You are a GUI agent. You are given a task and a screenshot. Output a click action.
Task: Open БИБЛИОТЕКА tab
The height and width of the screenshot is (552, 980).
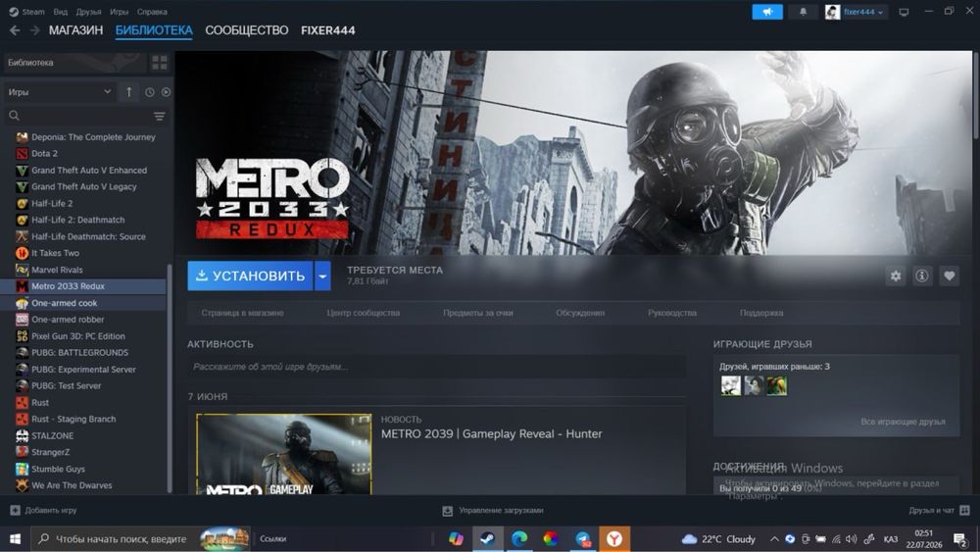click(x=154, y=30)
